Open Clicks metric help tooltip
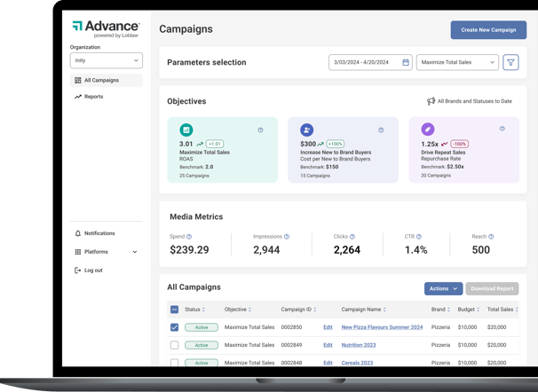 tap(352, 237)
